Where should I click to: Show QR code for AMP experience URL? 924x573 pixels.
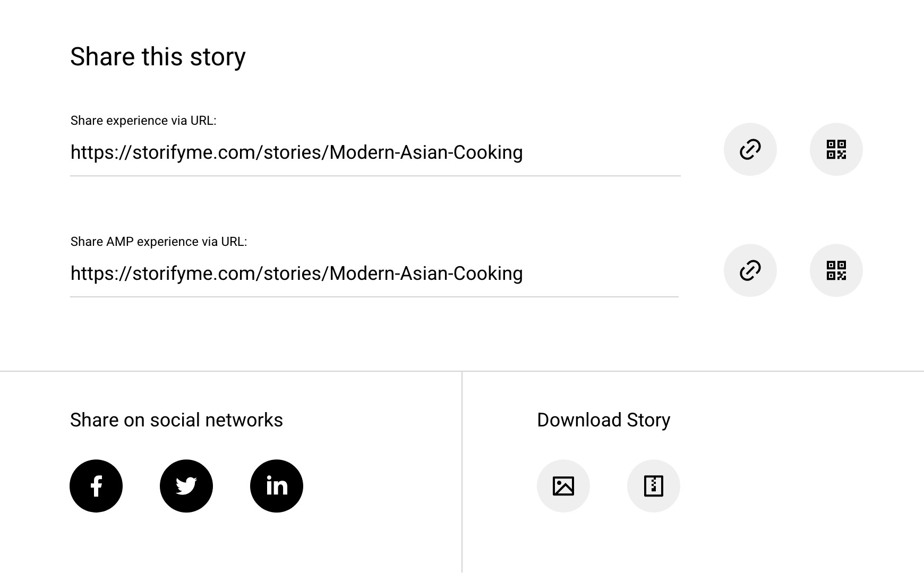(x=836, y=270)
